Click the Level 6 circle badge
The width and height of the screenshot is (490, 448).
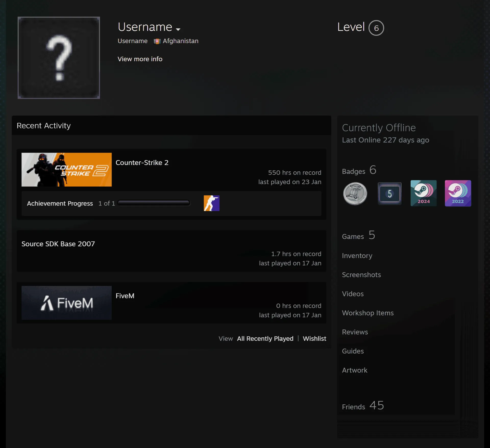[376, 28]
